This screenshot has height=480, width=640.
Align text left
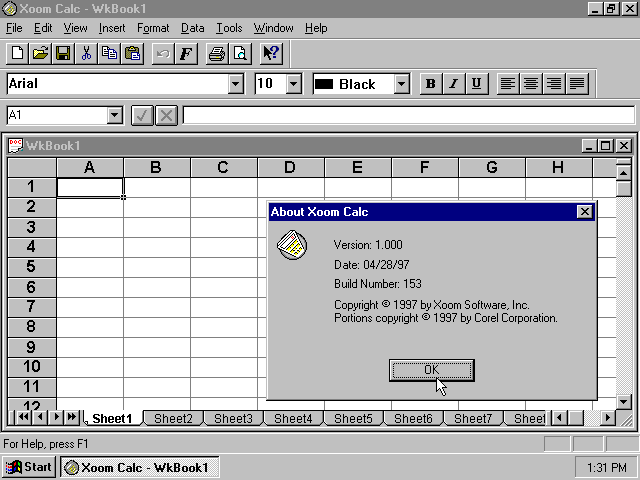[508, 84]
